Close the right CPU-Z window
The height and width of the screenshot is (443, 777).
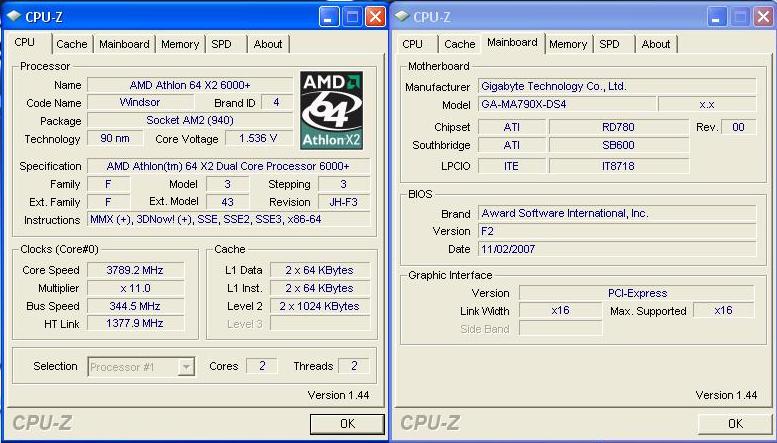763,17
